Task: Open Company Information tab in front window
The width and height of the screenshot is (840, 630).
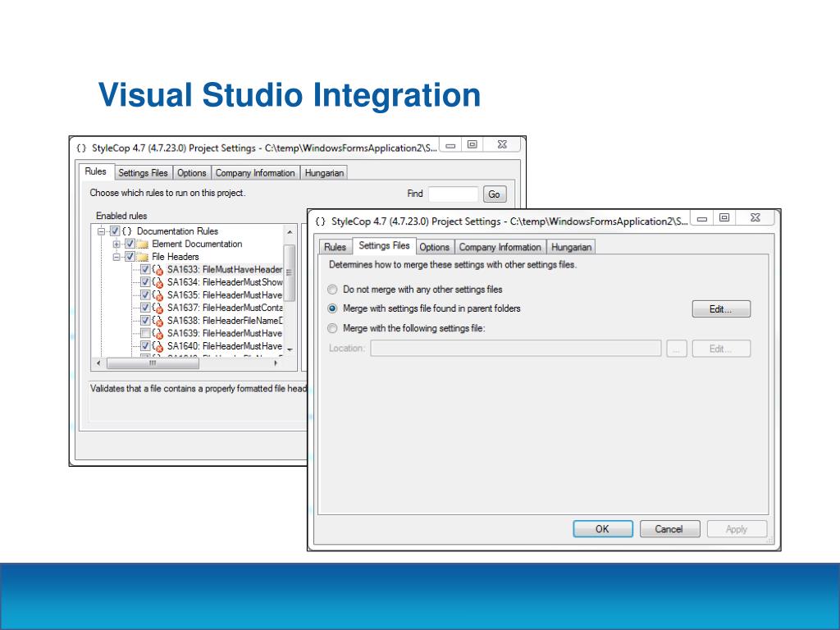Action: 500,247
